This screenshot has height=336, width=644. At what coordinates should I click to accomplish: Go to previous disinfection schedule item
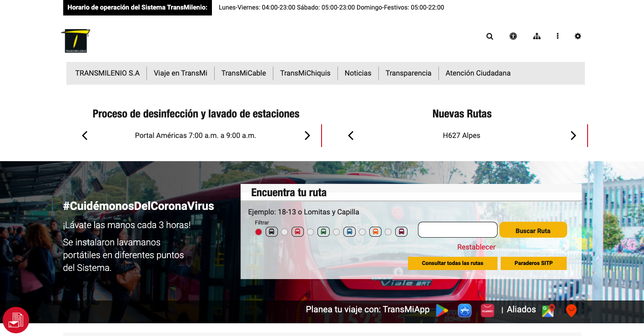click(85, 136)
